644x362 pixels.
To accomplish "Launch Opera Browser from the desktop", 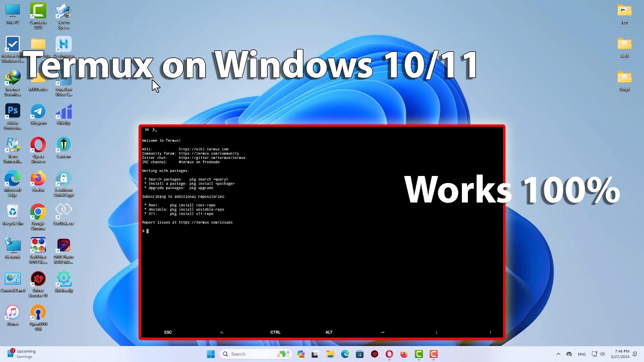I will tap(38, 150).
